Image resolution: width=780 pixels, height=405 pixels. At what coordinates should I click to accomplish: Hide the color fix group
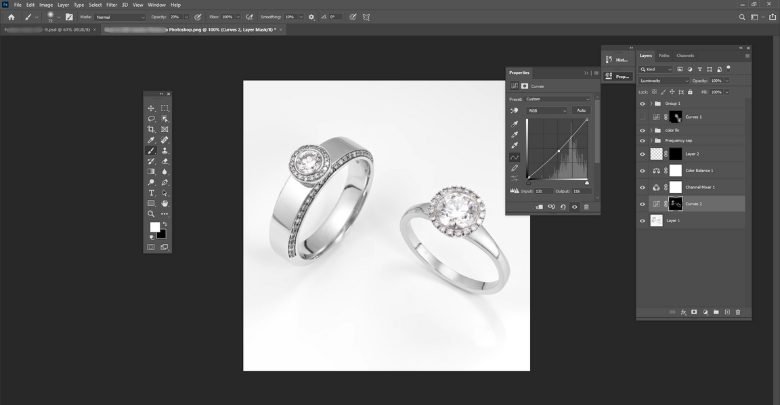642,130
